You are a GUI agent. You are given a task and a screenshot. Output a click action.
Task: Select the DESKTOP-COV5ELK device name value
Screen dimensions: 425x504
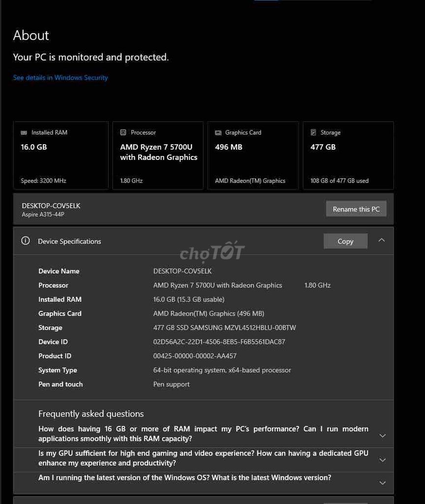pos(182,271)
